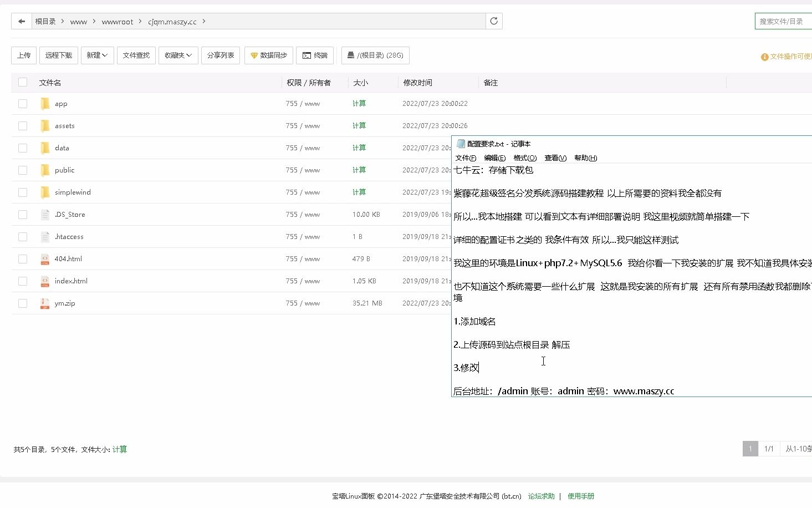Tick the checkbox for .htaccess

pos(23,237)
